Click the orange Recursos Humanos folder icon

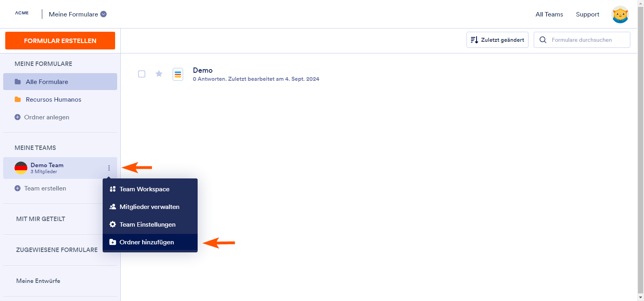(x=18, y=99)
